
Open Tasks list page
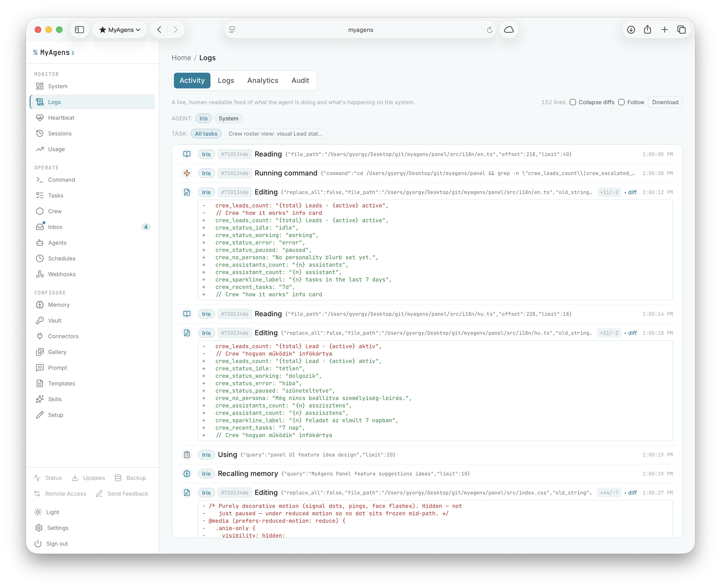[x=92, y=195]
